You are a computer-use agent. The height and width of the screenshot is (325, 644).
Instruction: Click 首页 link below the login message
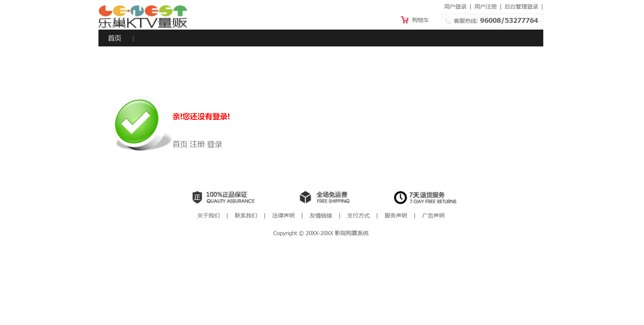click(x=180, y=144)
